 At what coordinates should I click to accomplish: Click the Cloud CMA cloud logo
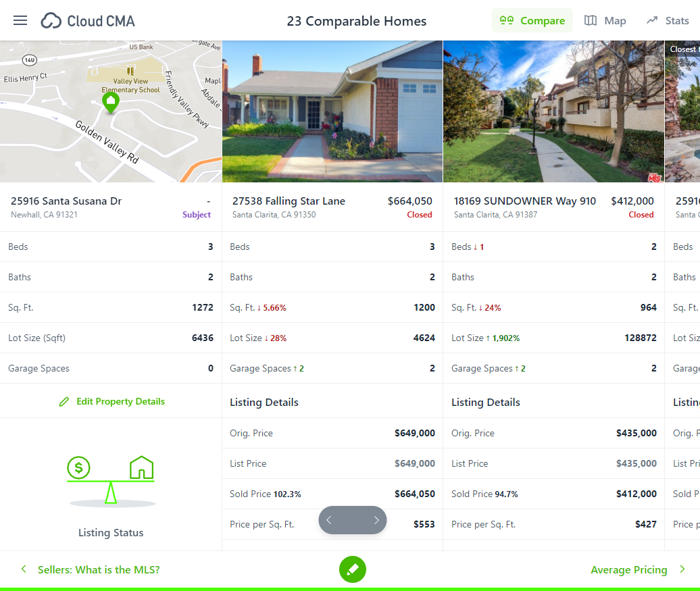[x=51, y=21]
